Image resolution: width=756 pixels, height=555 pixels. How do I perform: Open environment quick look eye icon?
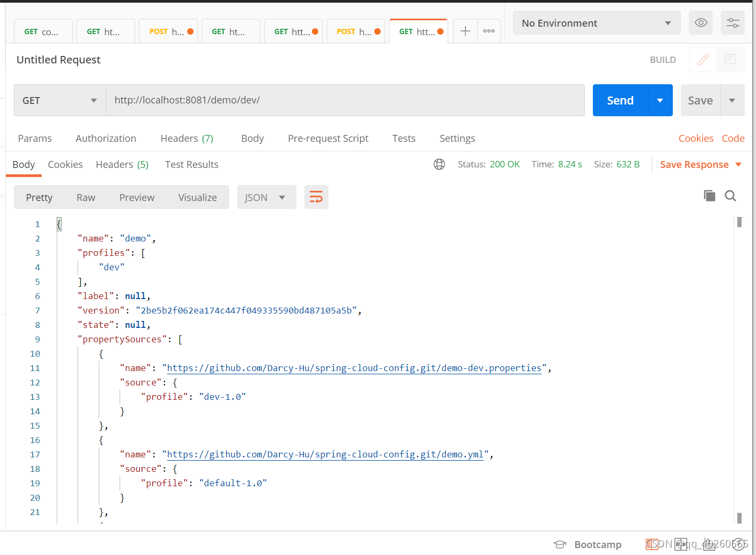coord(701,23)
